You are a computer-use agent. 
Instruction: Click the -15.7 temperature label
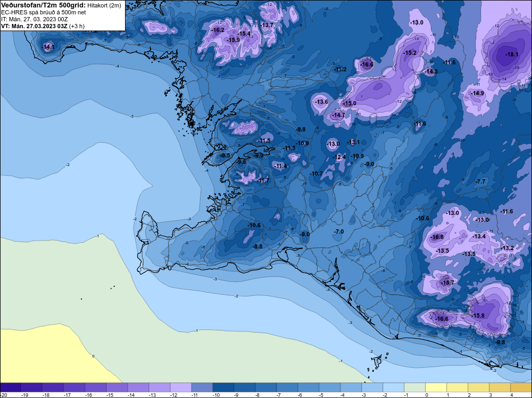click(x=447, y=283)
